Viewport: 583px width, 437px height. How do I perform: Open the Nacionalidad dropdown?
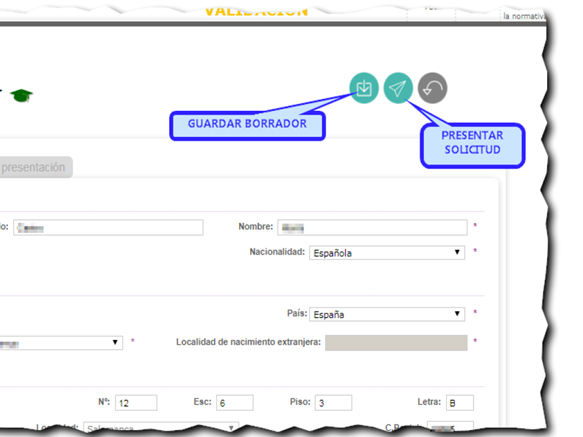[x=387, y=253]
